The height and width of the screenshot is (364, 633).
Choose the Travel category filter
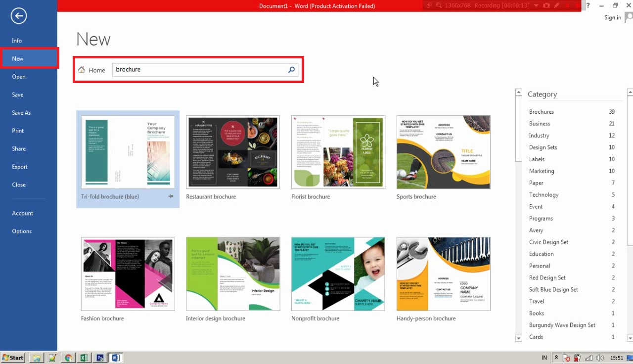tap(572, 302)
